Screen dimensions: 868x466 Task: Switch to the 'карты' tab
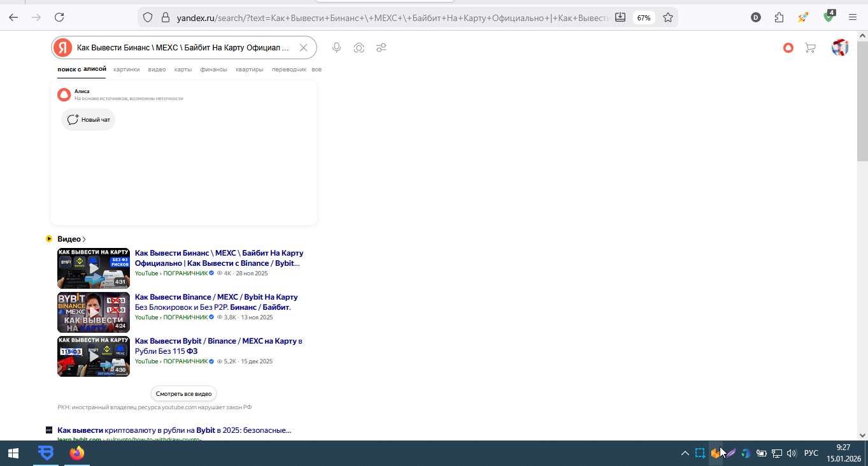[183, 69]
